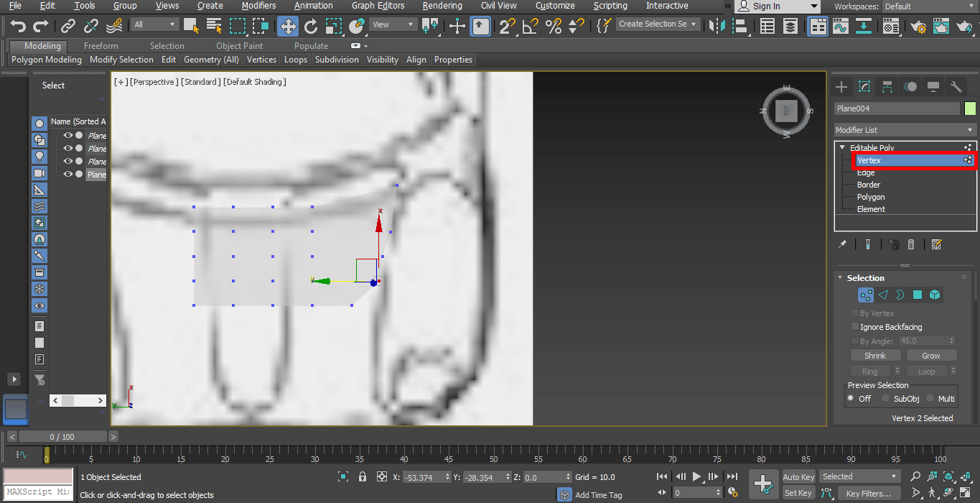Screen dimensions: 980x503
Task: Enable the Ignore Backfacing checkbox
Action: [x=854, y=327]
